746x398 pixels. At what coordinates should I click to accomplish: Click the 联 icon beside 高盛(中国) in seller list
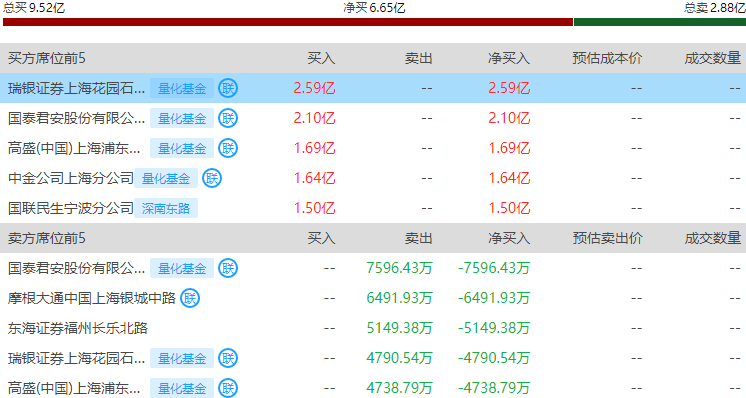coord(228,388)
